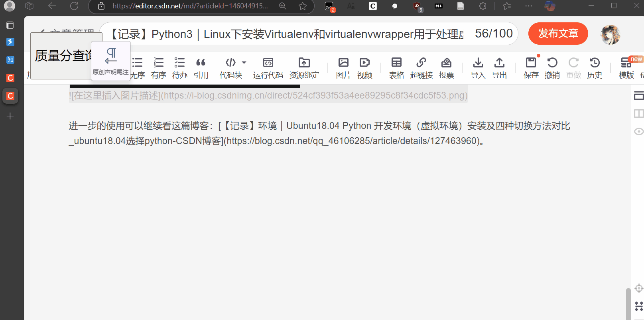Click the browser address bar URL
The image size is (644, 320).
(x=190, y=6)
